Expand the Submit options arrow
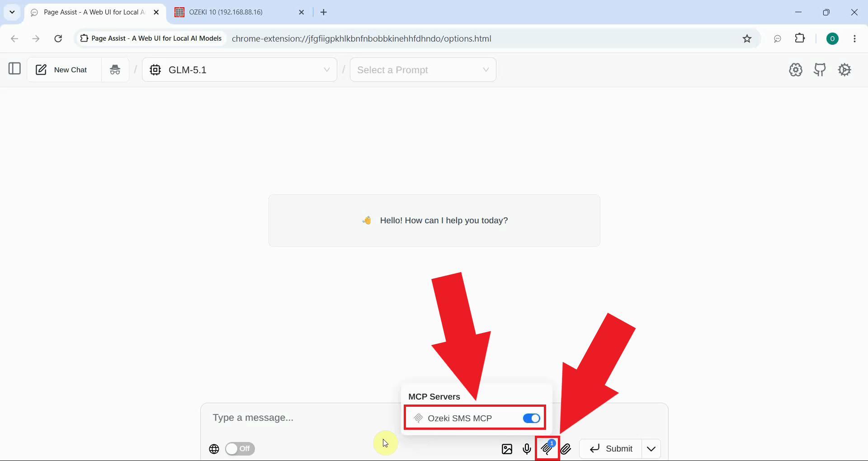This screenshot has height=461, width=868. (651, 448)
